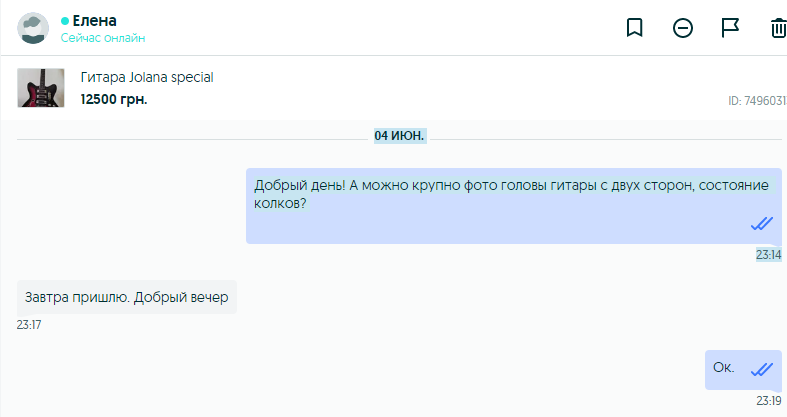Block the user with the minus-circle icon

[683, 28]
